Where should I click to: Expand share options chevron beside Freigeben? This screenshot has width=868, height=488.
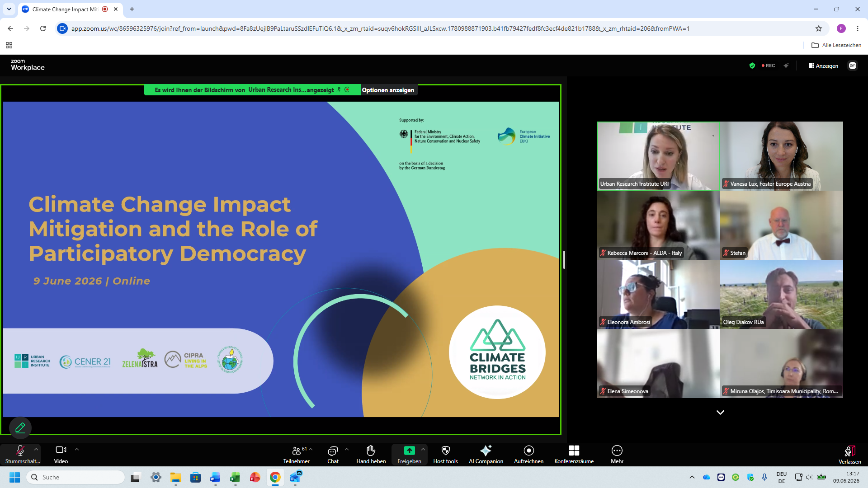[x=423, y=449]
